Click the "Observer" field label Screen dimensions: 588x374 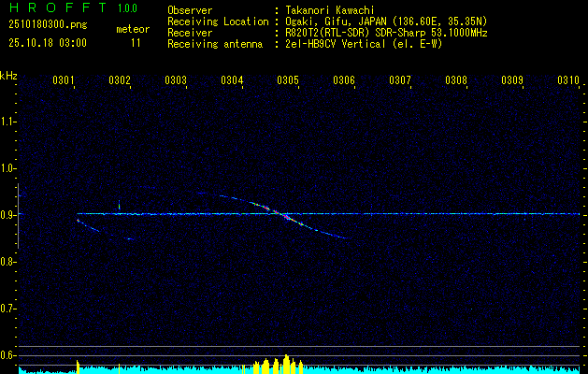[x=190, y=10]
